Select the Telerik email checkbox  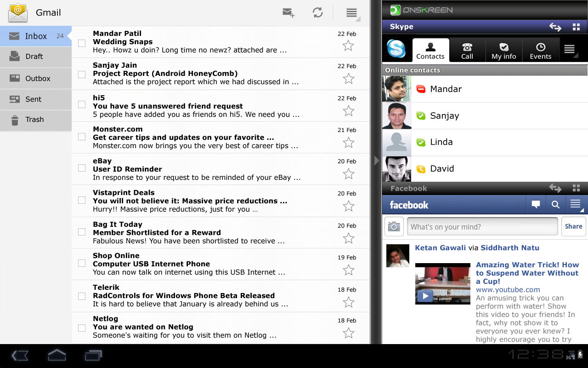(x=82, y=296)
